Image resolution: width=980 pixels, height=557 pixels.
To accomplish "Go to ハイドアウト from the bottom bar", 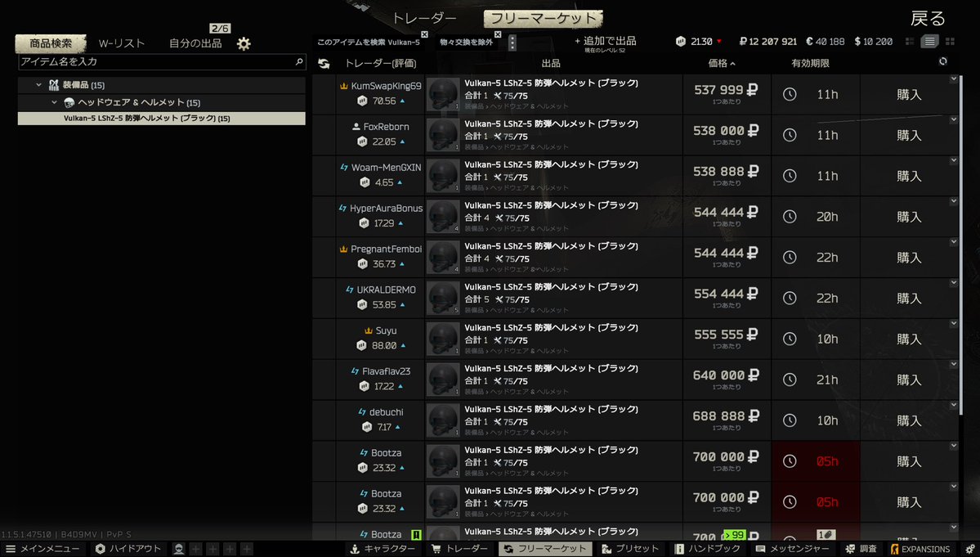I will point(128,549).
